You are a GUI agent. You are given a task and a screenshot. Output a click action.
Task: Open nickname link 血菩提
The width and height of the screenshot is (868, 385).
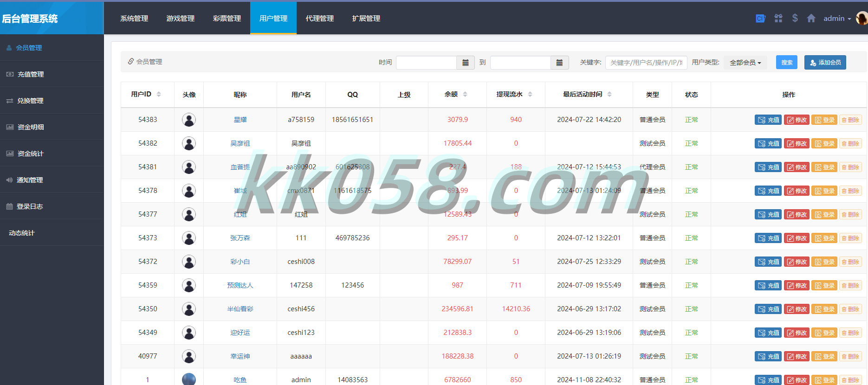pos(240,167)
